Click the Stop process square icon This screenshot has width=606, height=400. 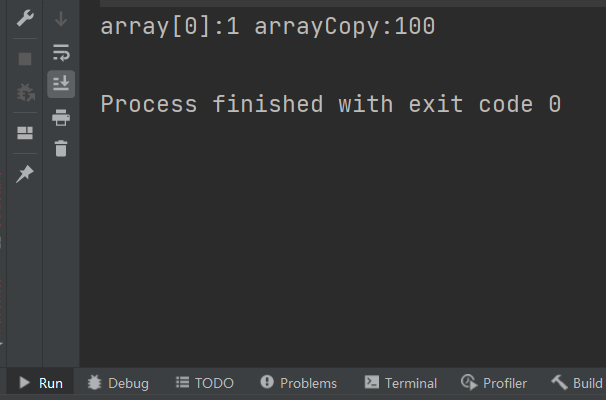[x=25, y=59]
